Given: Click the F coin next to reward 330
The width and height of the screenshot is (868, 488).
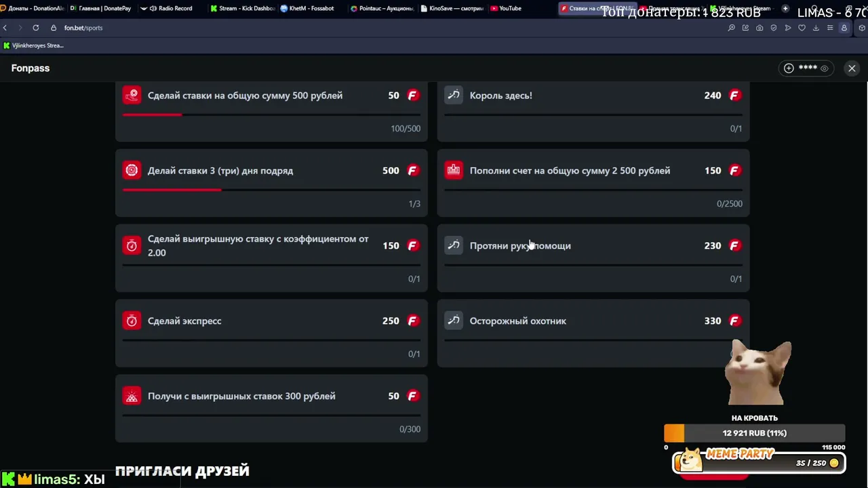Looking at the screenshot, I should [734, 321].
